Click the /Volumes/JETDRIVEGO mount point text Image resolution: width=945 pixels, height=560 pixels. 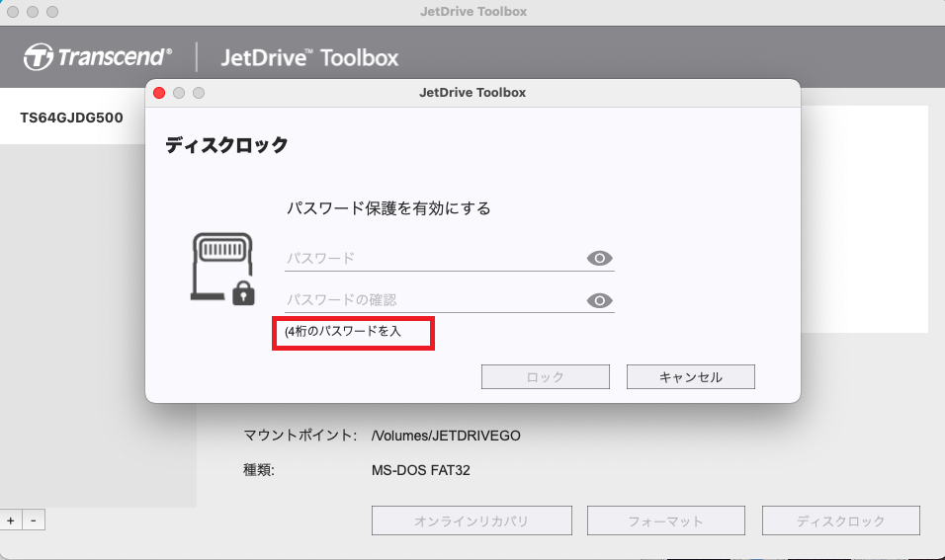tap(446, 436)
